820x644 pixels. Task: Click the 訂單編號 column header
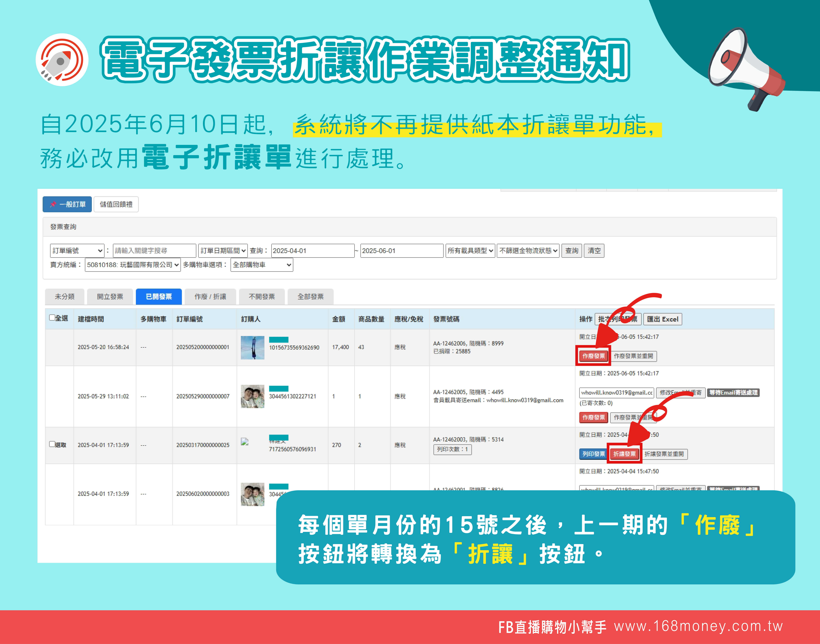(x=190, y=319)
